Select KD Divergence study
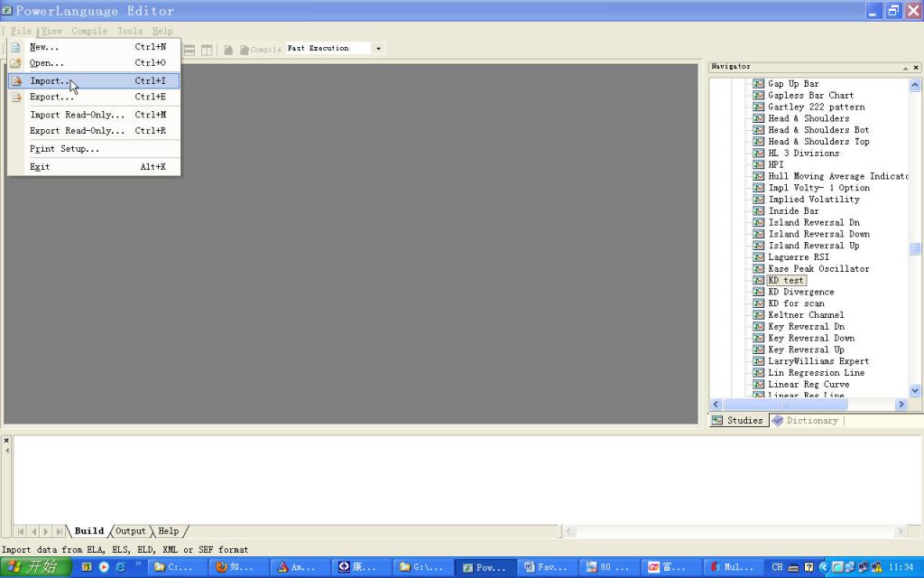 pyautogui.click(x=801, y=292)
